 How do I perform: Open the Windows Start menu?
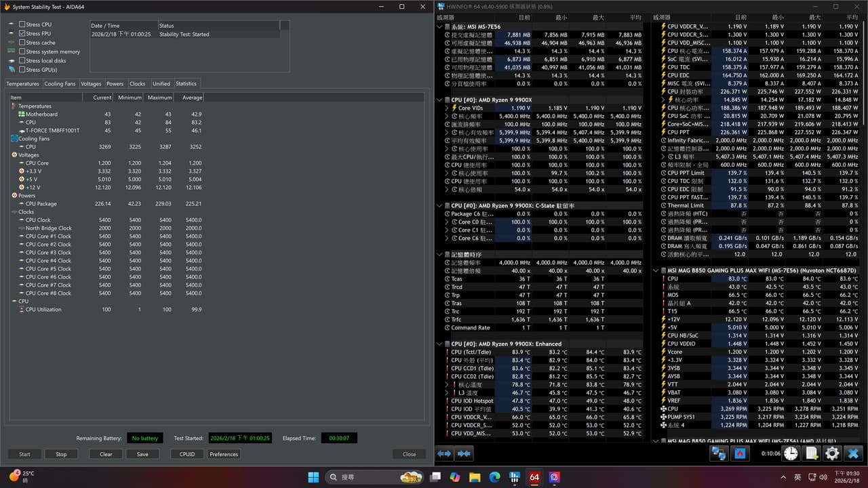pos(313,477)
